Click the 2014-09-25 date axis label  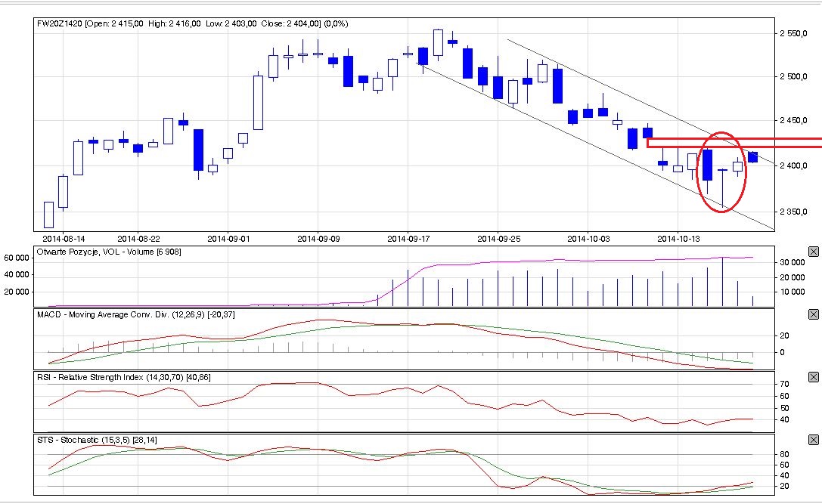pyautogui.click(x=498, y=239)
